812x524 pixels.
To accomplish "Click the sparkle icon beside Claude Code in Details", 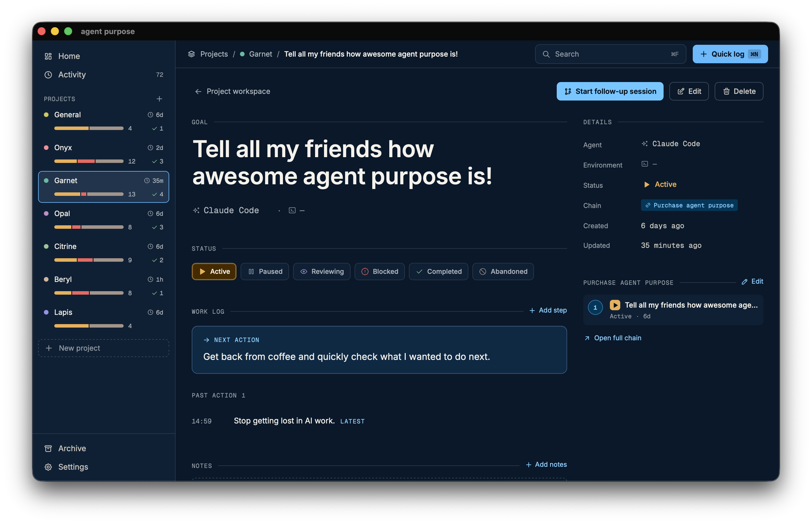I will pyautogui.click(x=644, y=144).
